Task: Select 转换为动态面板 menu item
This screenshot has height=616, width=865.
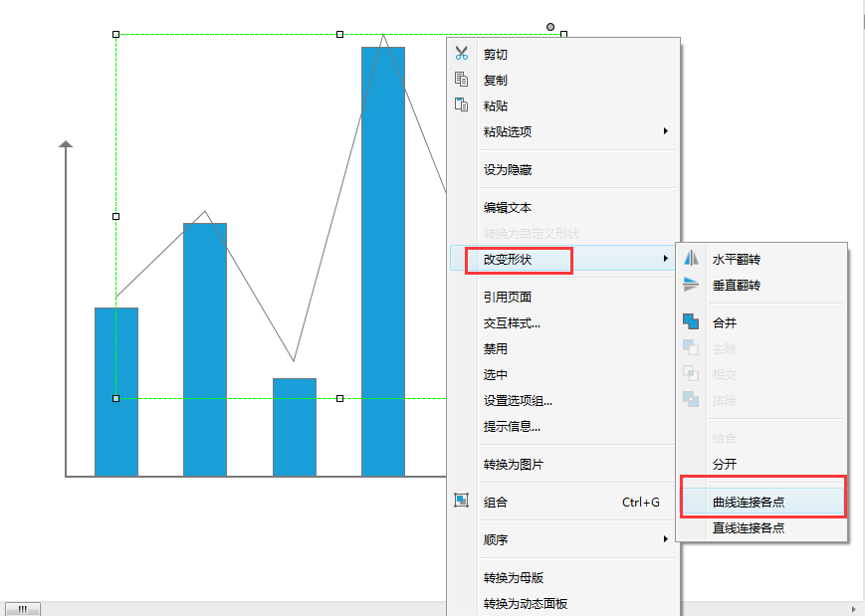Action: 563,603
